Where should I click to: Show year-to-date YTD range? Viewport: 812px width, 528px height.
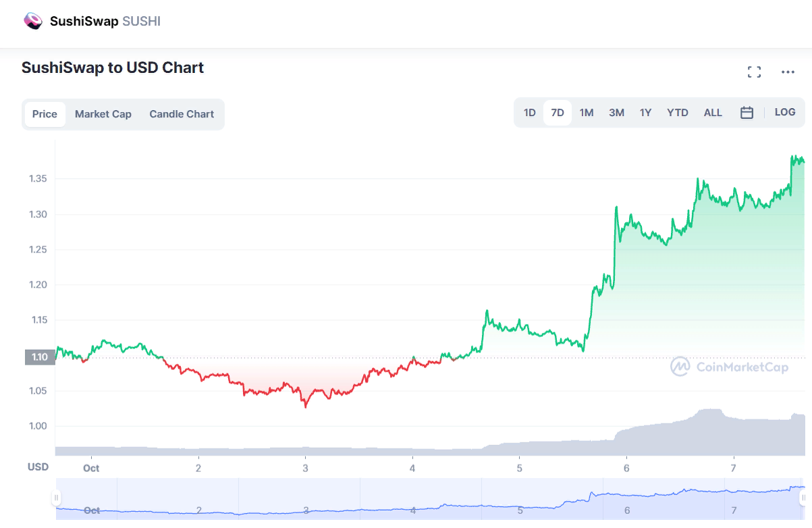678,113
